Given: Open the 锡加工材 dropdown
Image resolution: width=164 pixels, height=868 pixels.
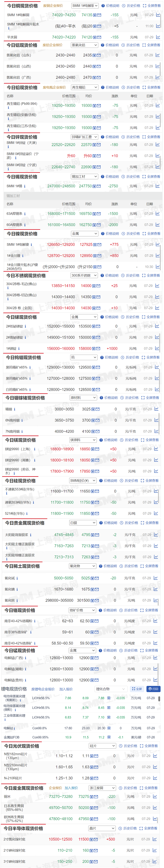Looking at the screenshot, I should tap(84, 177).
